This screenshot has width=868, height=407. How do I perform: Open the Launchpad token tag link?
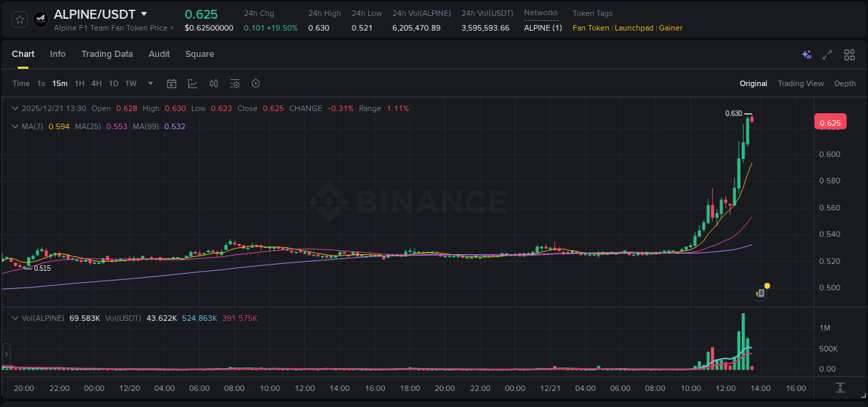[634, 28]
